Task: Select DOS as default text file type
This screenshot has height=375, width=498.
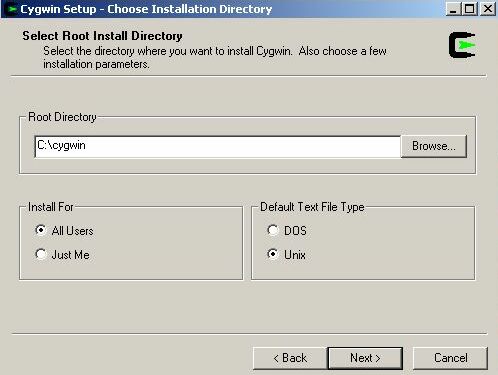Action: pyautogui.click(x=287, y=230)
